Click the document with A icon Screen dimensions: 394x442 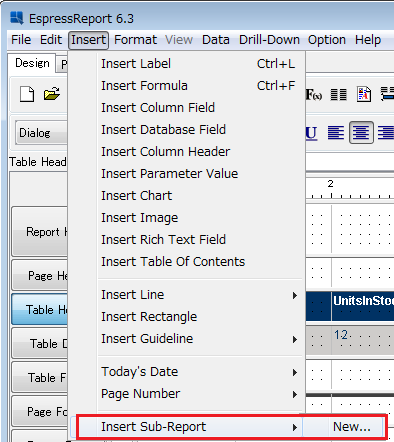pyautogui.click(x=364, y=94)
